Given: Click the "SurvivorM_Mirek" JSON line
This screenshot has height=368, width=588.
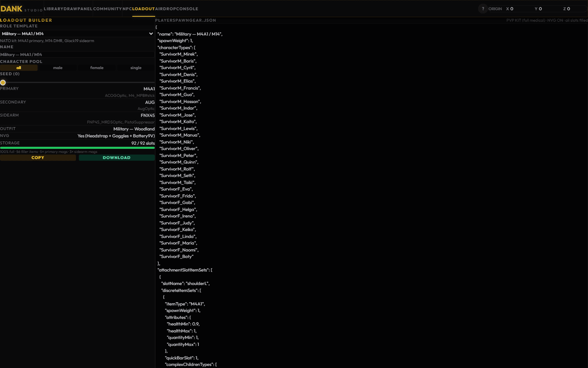Looking at the screenshot, I should [x=178, y=54].
